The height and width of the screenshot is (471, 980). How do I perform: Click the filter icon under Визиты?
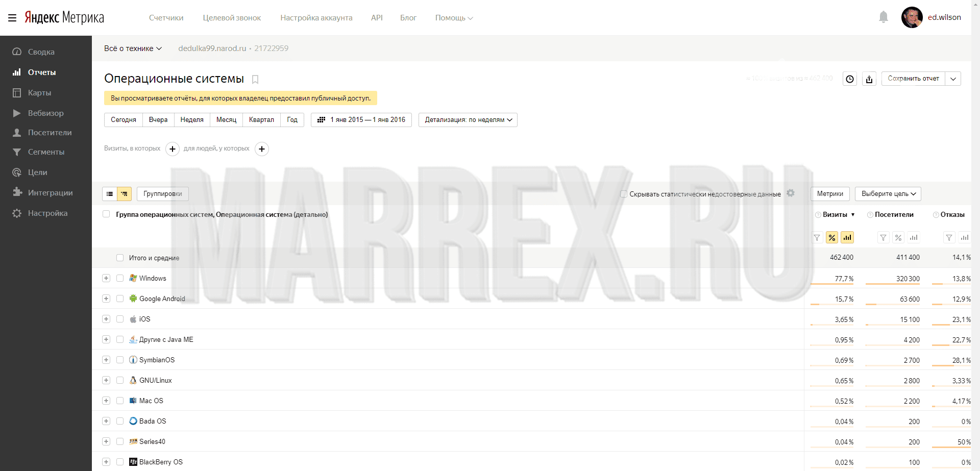[x=817, y=238]
